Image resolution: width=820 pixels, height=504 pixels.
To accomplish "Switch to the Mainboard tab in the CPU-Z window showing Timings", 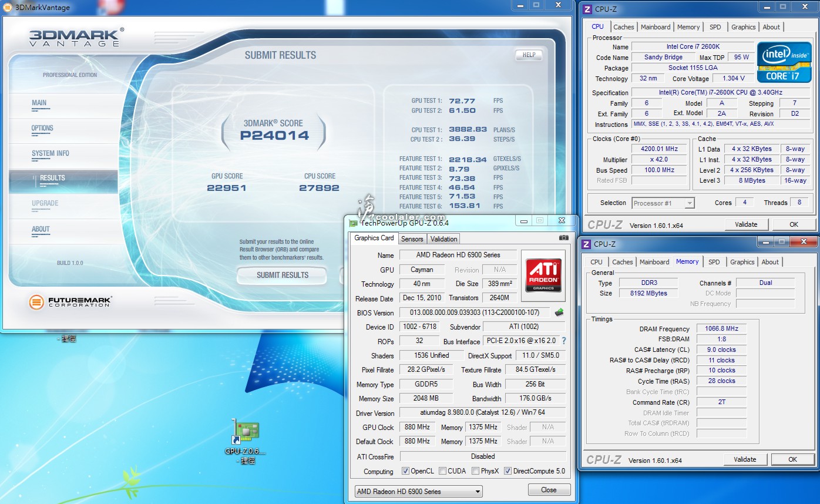I will coord(654,262).
